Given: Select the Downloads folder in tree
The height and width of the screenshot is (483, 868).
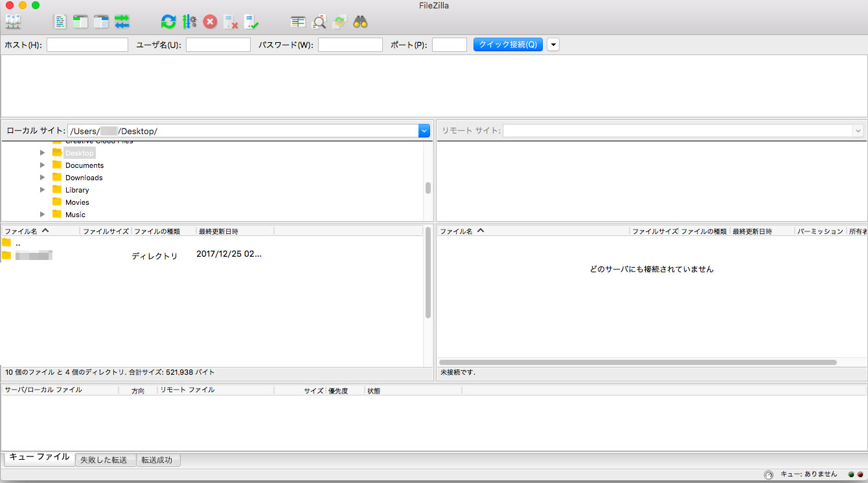Looking at the screenshot, I should 84,178.
